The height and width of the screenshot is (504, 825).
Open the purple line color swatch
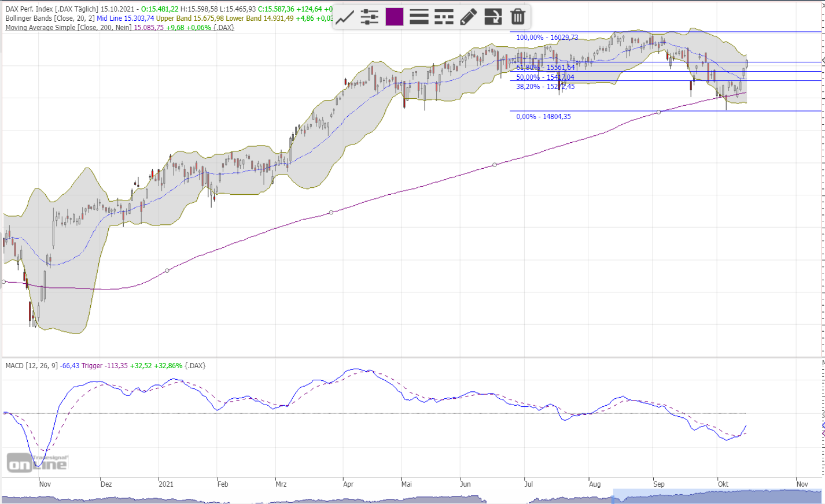tap(394, 17)
